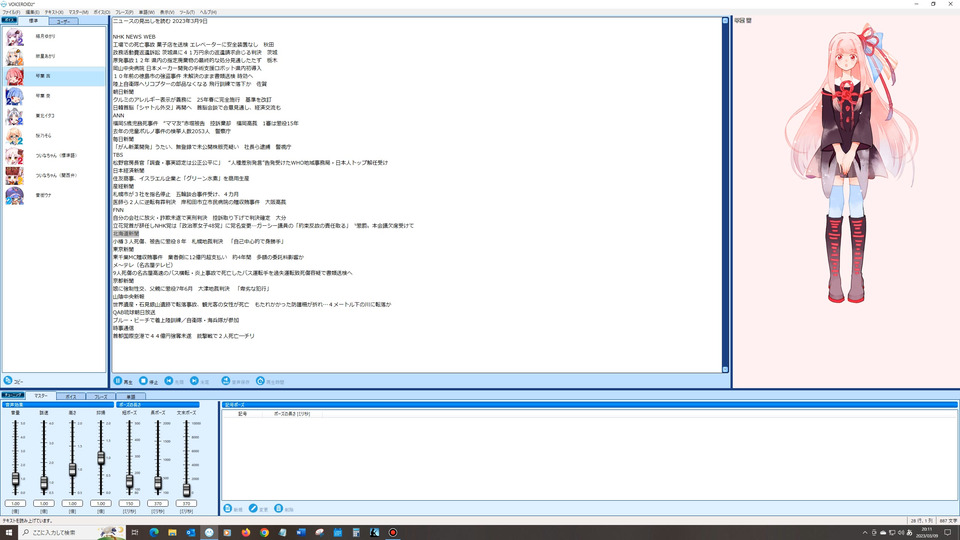The height and width of the screenshot is (540, 960).
Task: Select the ついなちゃん (標準語) voice avatar
Action: click(15, 156)
